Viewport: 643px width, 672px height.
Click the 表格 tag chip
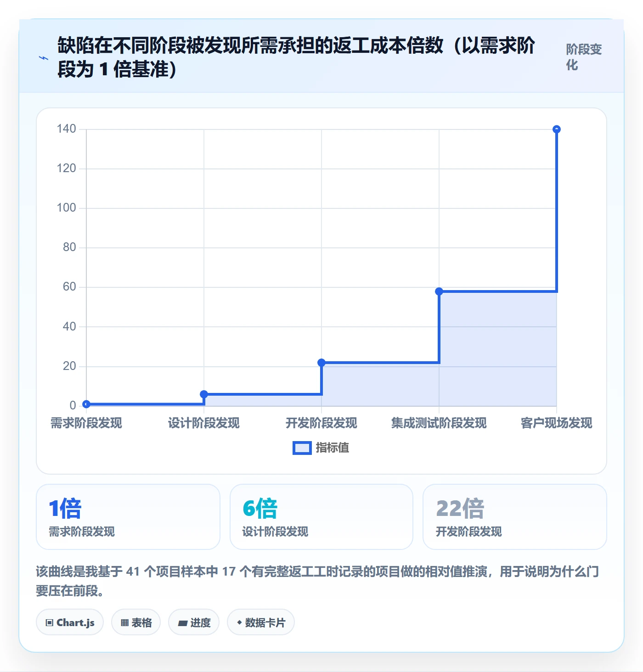pyautogui.click(x=136, y=622)
